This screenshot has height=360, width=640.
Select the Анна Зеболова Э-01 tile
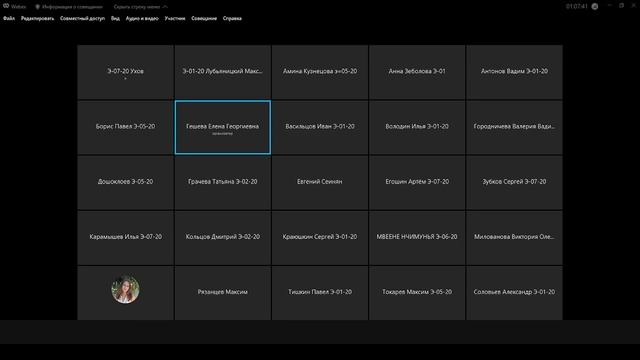[x=417, y=72]
